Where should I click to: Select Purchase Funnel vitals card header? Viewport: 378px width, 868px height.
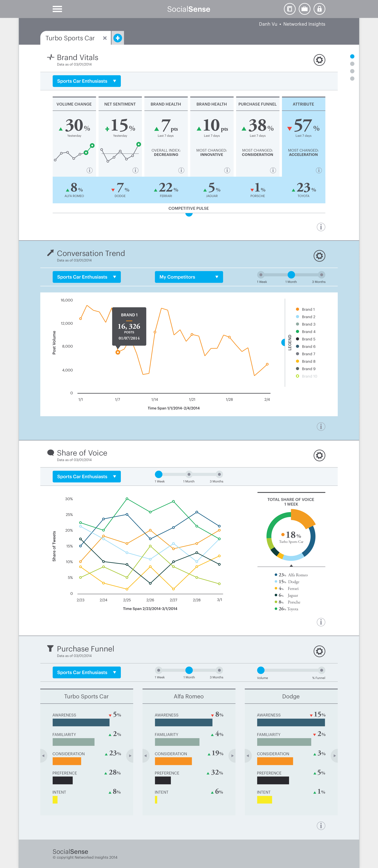tap(258, 104)
